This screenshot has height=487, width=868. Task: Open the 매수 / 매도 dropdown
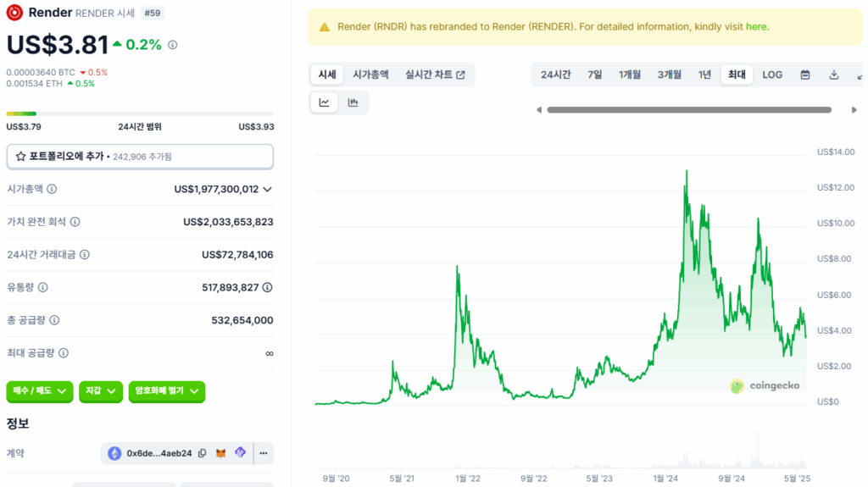coord(39,391)
